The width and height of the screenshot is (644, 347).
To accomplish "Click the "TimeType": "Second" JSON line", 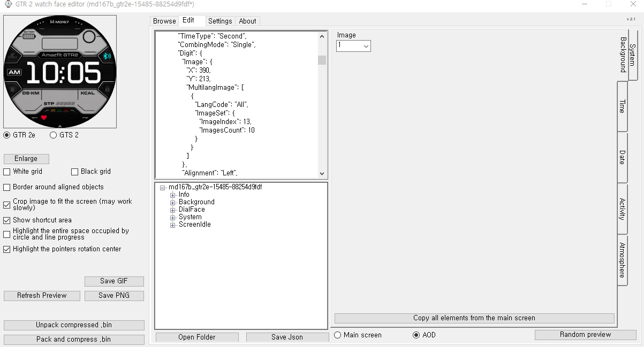I will coord(212,36).
